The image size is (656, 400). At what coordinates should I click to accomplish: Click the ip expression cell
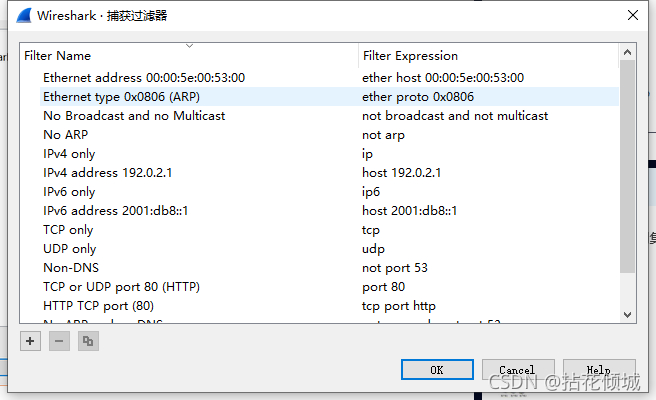(367, 154)
